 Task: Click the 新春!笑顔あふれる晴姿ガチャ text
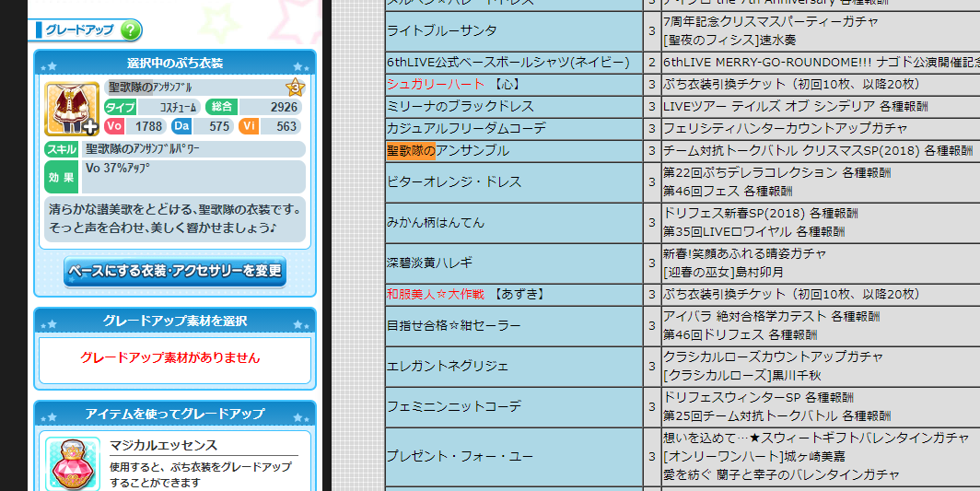click(744, 254)
